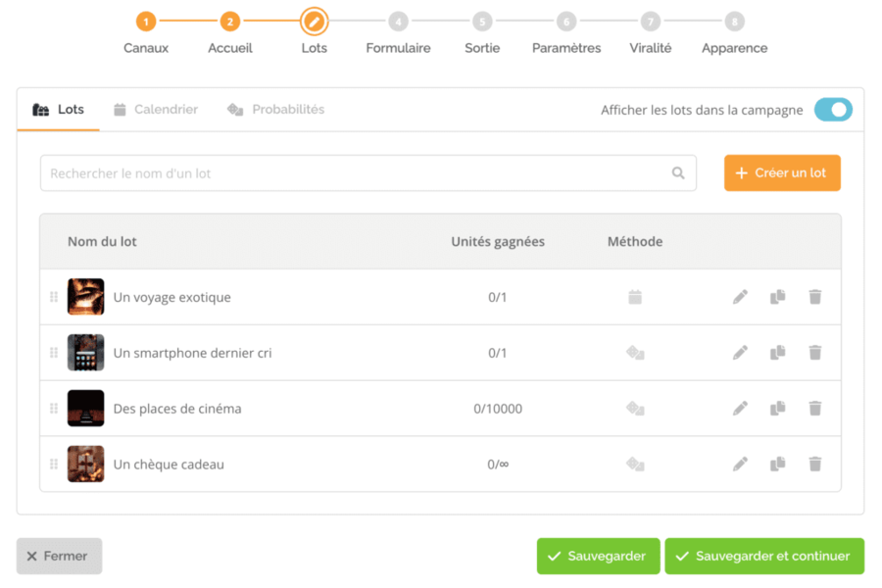The image size is (882, 588).
Task: Close the editor with Fermer
Action: pyautogui.click(x=59, y=556)
